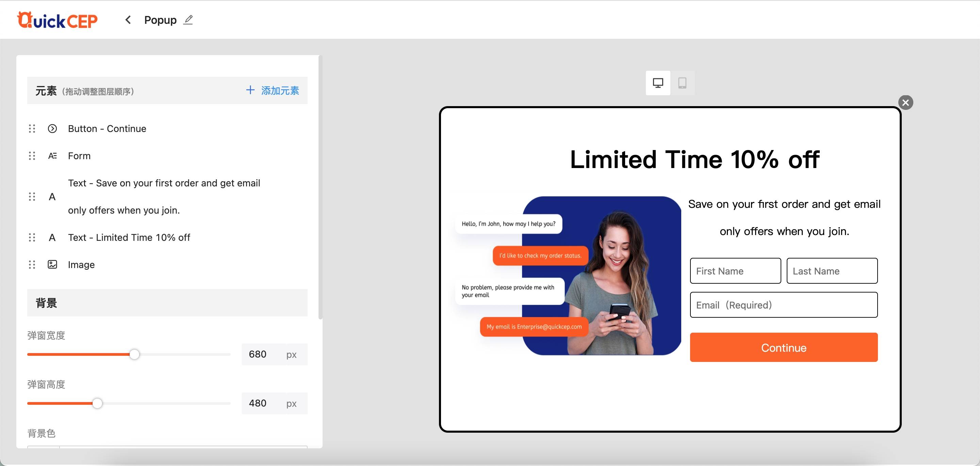This screenshot has width=980, height=466.
Task: Click the popup width 680 input field
Action: coord(274,354)
